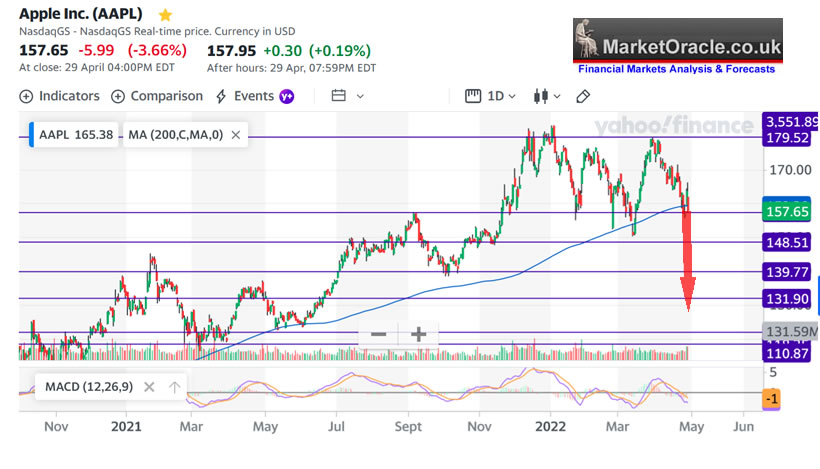820x469 pixels.
Task: Zoom in with the plus button
Action: 418,334
